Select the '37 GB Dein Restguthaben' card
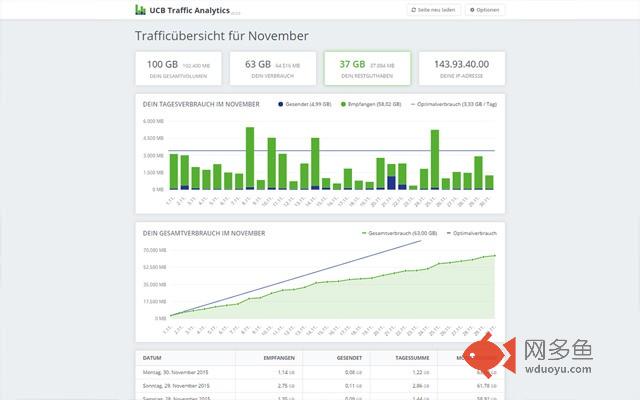 pyautogui.click(x=367, y=69)
